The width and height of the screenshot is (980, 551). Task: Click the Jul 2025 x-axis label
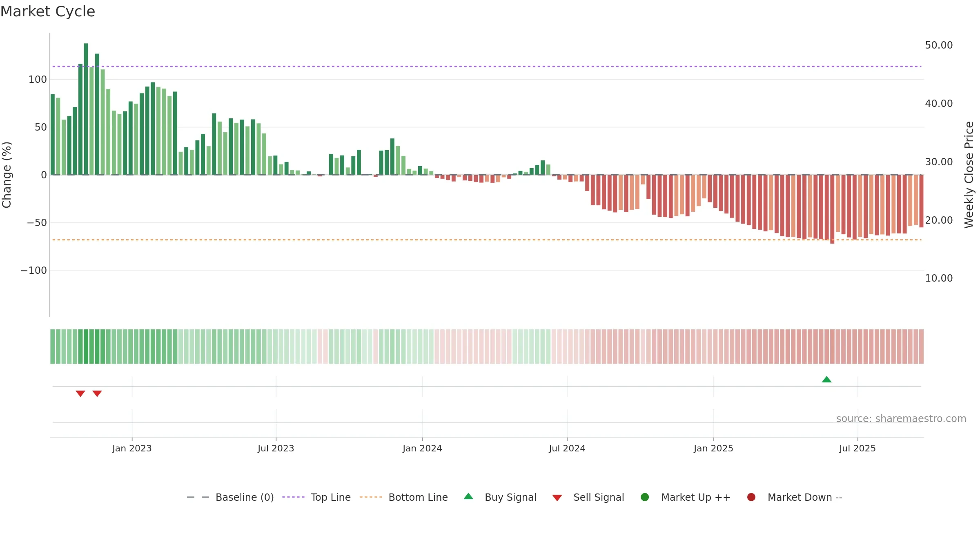tap(857, 449)
